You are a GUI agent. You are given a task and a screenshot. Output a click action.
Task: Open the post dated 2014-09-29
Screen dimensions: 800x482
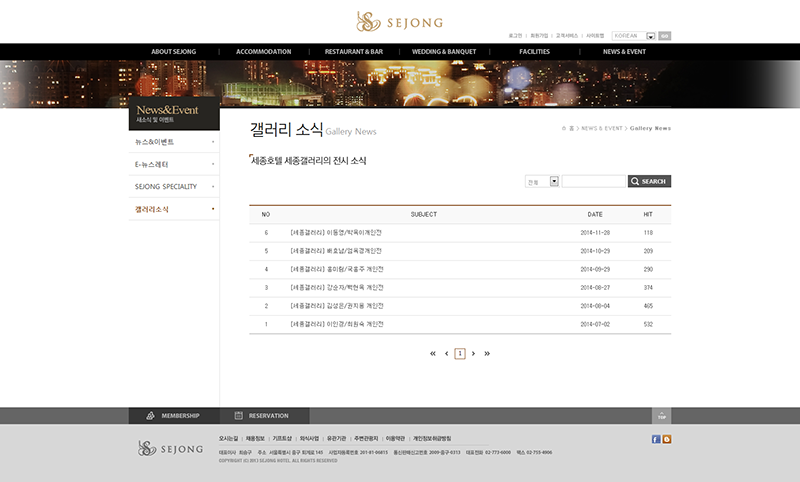click(337, 269)
